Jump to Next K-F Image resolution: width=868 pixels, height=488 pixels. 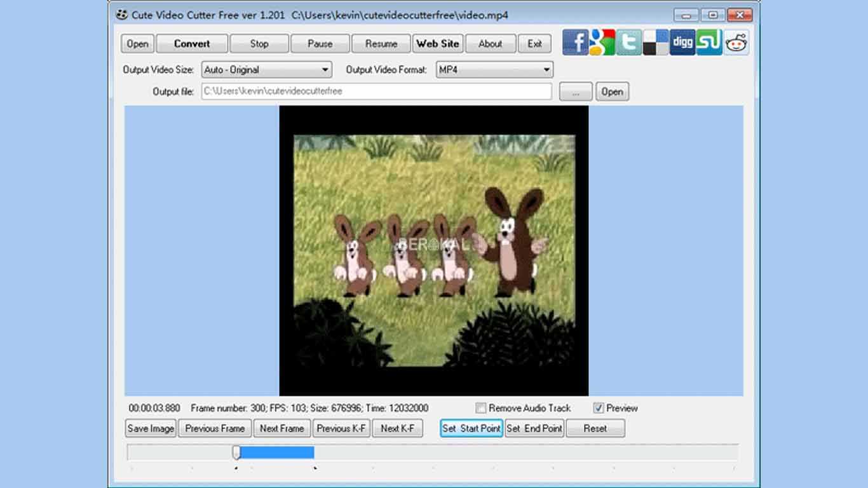coord(398,428)
